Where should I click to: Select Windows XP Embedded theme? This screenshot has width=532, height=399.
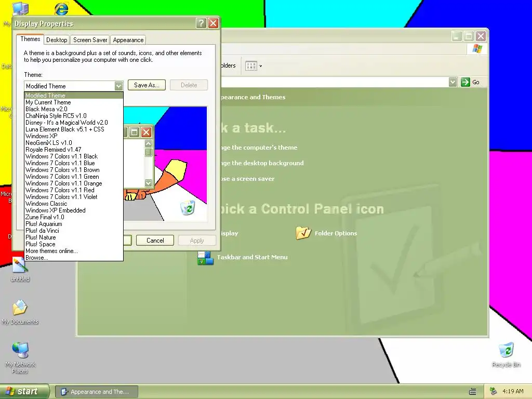pyautogui.click(x=74, y=210)
